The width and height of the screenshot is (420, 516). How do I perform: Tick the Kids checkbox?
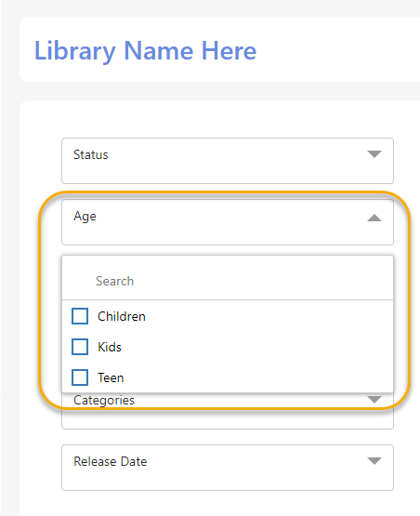(80, 347)
